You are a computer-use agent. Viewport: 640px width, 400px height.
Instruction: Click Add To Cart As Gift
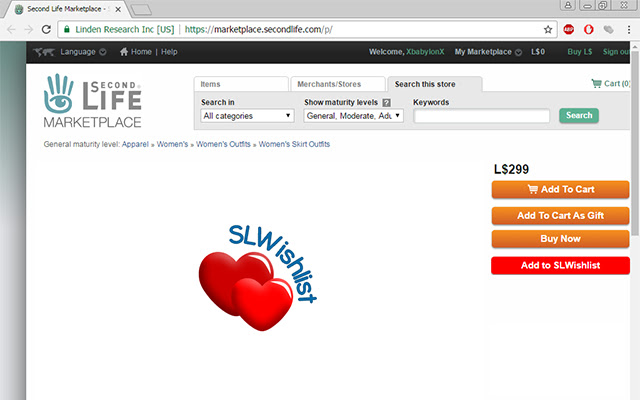coord(560,216)
